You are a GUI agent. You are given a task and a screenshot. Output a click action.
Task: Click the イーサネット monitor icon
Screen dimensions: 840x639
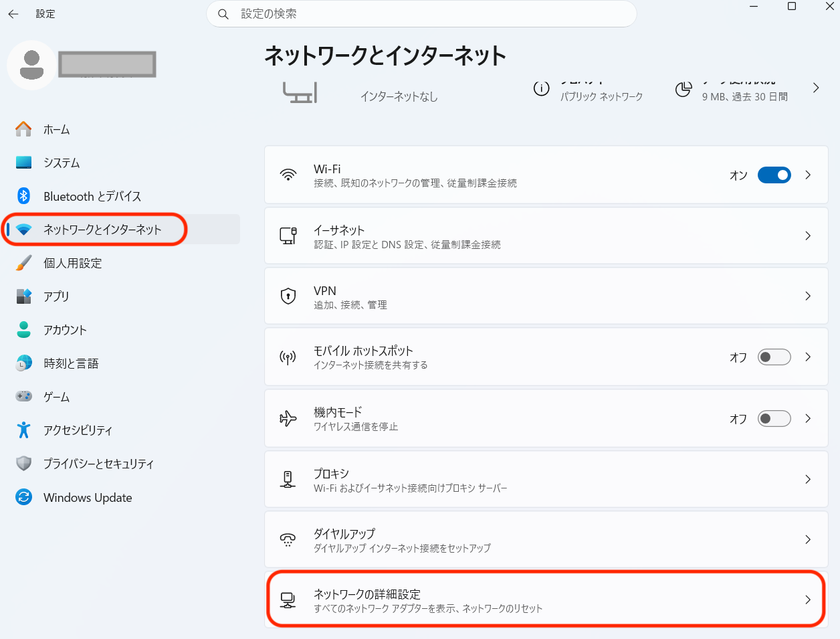(x=288, y=236)
